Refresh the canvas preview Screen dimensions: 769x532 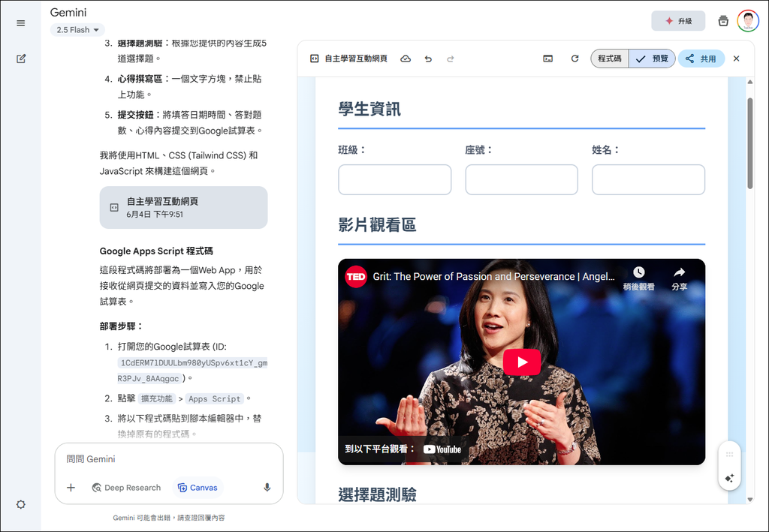574,59
